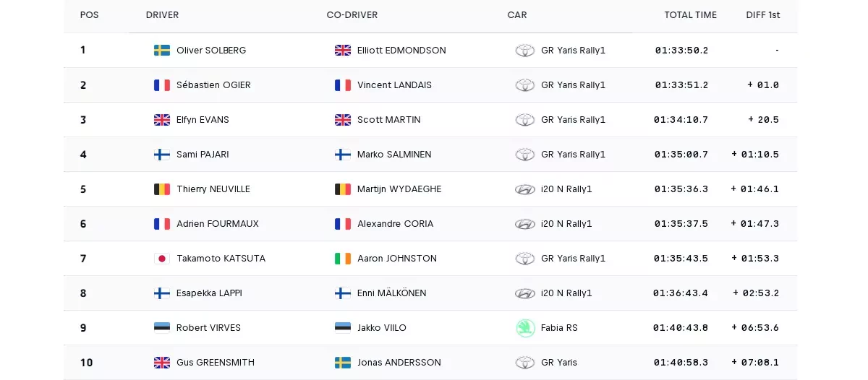Click the Estonian flag beside Robert Virves
The width and height of the screenshot is (868, 380).
[x=162, y=328]
